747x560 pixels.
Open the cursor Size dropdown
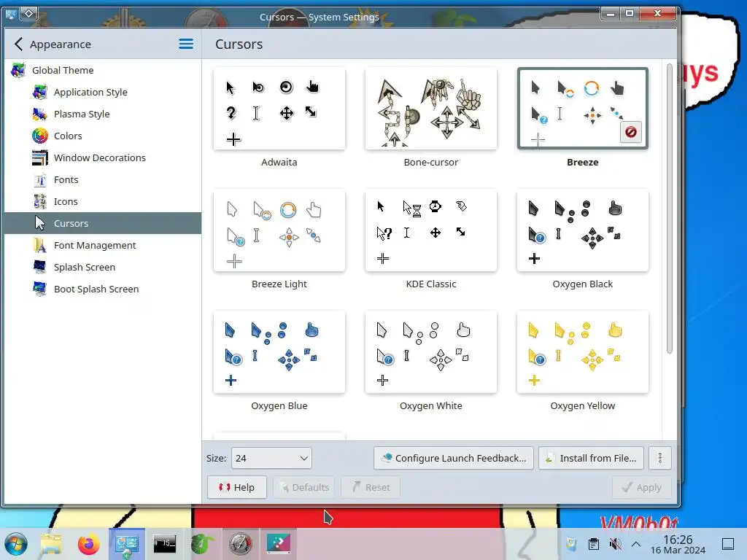(x=271, y=458)
